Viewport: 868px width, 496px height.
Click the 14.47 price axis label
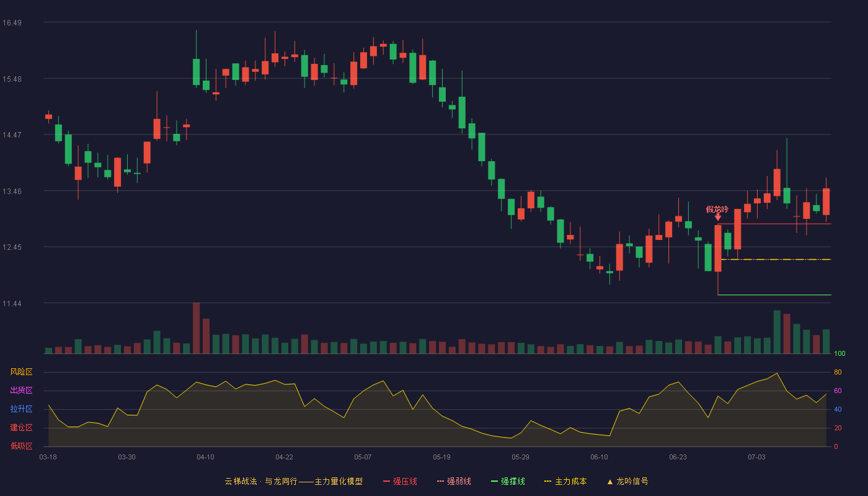click(x=12, y=135)
